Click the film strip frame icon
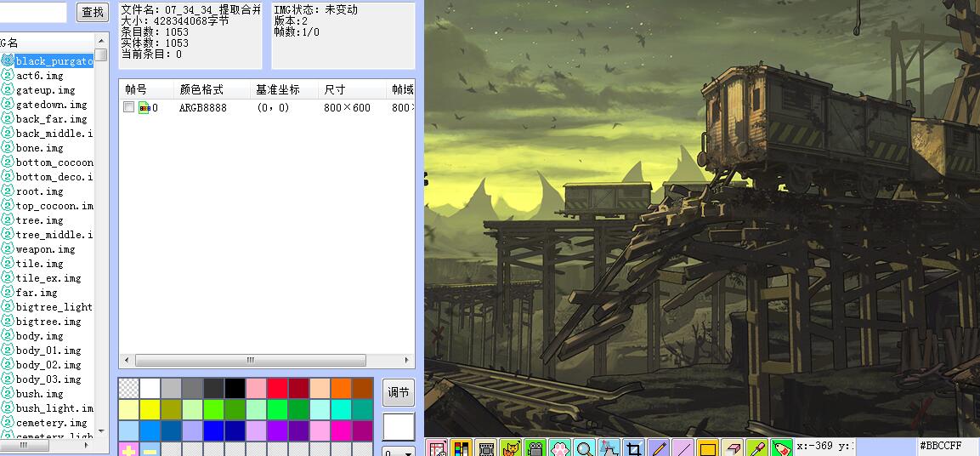Viewport: 980px width, 456px height. pyautogui.click(x=485, y=447)
